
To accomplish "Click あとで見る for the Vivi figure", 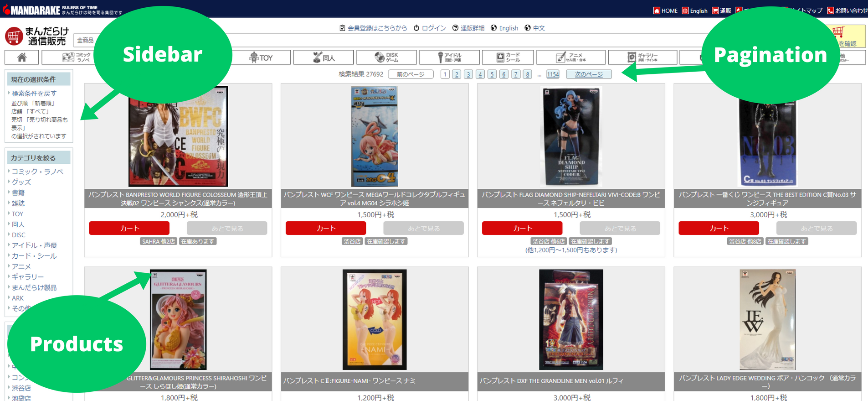I will 620,228.
